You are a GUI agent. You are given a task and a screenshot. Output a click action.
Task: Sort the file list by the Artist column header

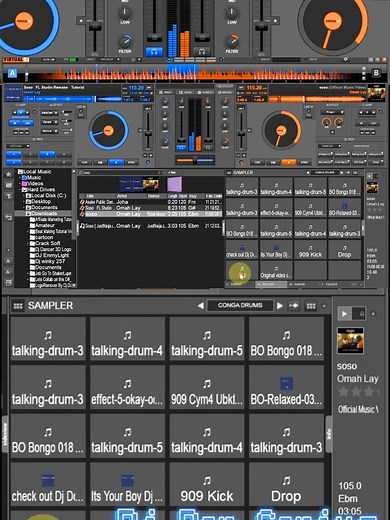click(122, 196)
